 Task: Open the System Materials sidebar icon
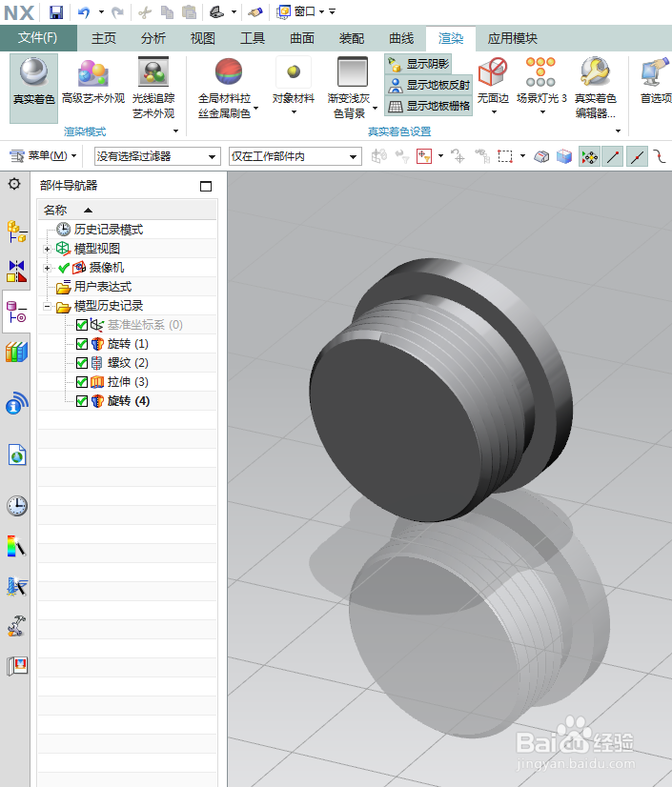pyautogui.click(x=16, y=546)
